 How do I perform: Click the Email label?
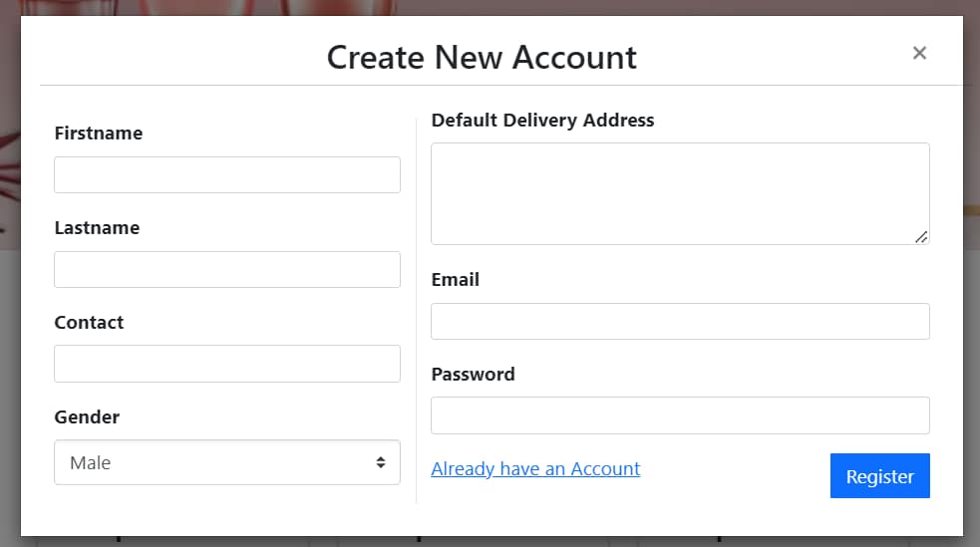[455, 280]
